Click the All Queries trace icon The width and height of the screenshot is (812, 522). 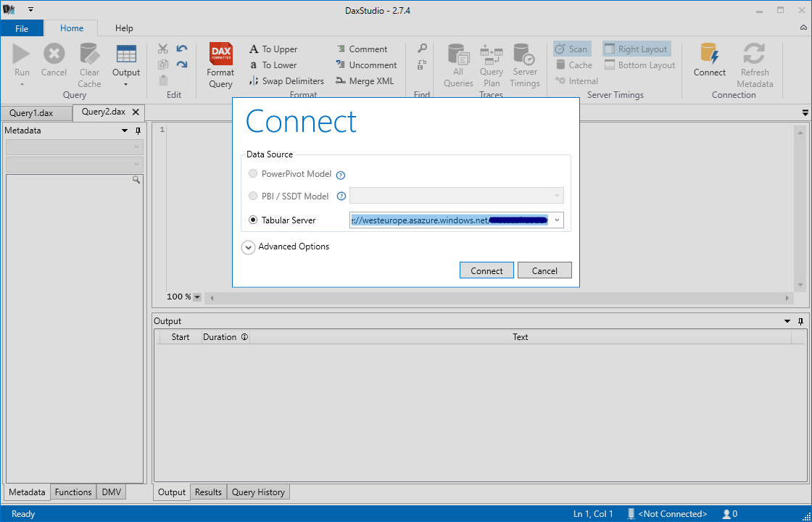(x=458, y=54)
